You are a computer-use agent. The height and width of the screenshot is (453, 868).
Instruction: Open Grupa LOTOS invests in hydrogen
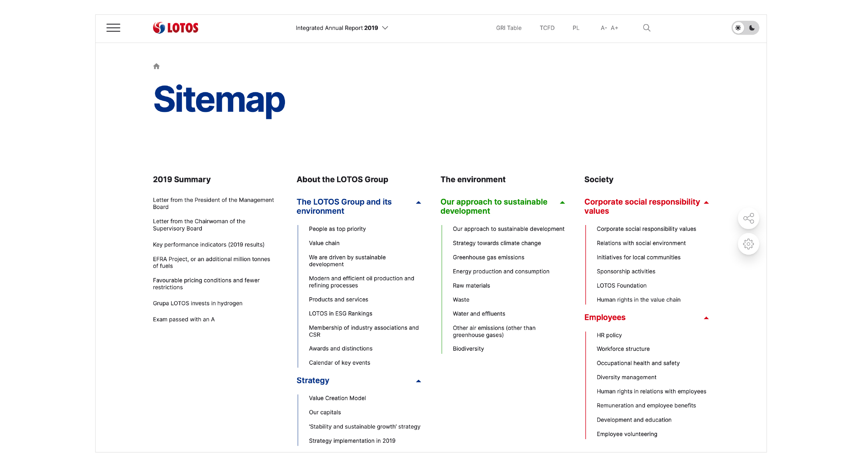[x=198, y=303]
